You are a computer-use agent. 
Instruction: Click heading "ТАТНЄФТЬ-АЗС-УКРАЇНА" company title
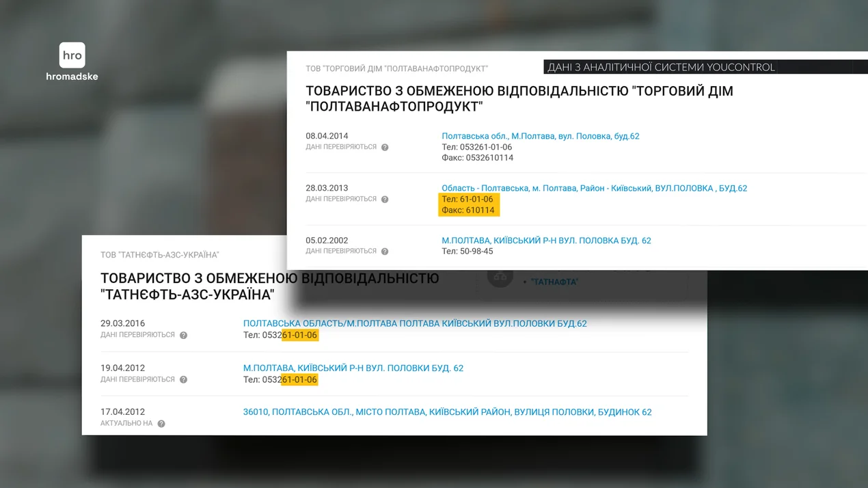270,286
